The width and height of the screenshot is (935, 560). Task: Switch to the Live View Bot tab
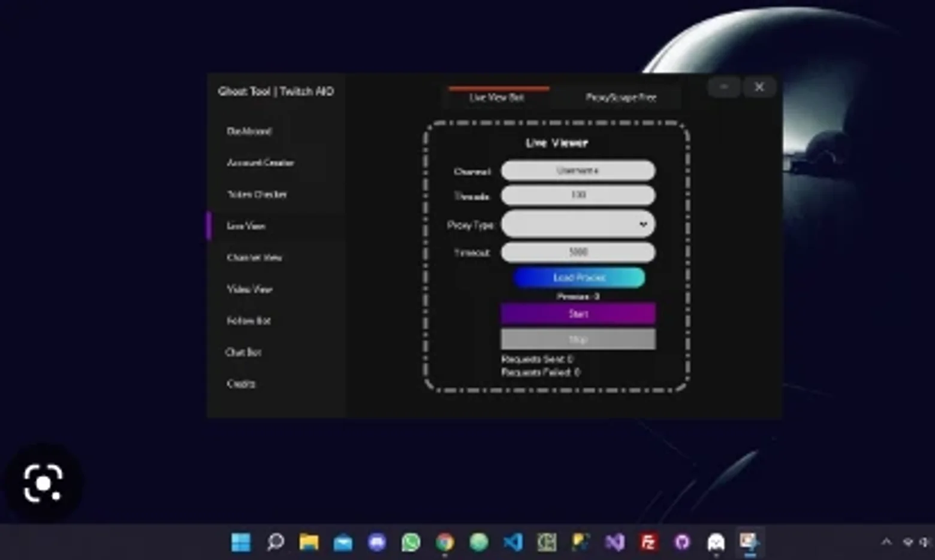point(497,97)
